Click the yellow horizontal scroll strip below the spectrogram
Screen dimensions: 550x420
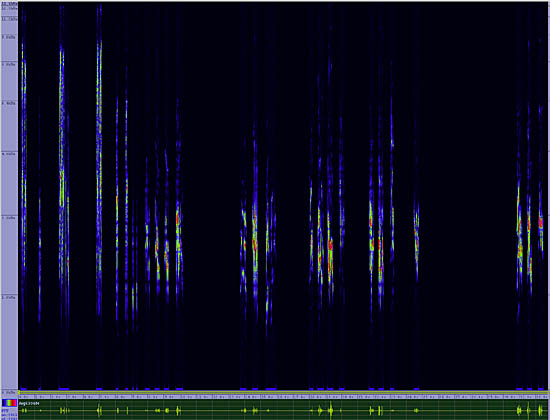pyautogui.click(x=283, y=392)
